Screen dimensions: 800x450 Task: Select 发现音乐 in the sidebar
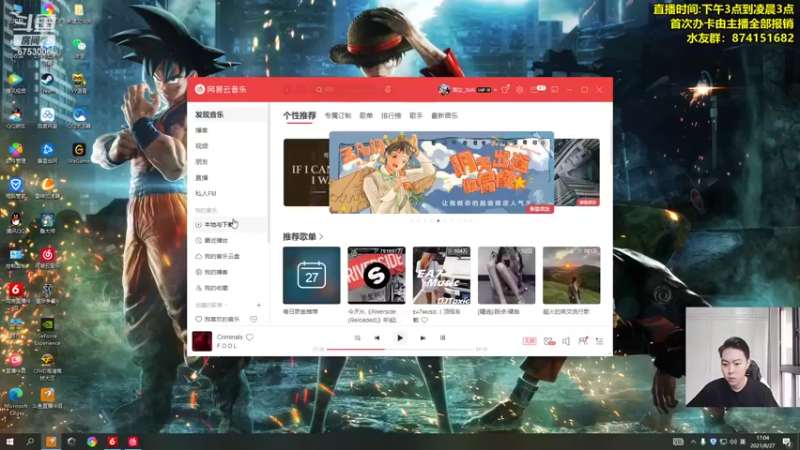pyautogui.click(x=227, y=115)
